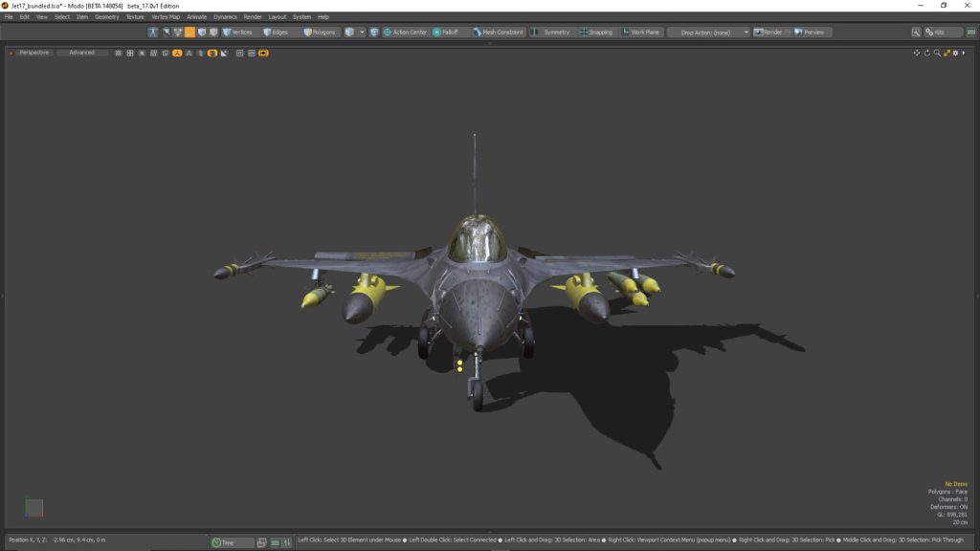Click the viewport rotate control icon
This screenshot has height=551, width=980.
(926, 54)
